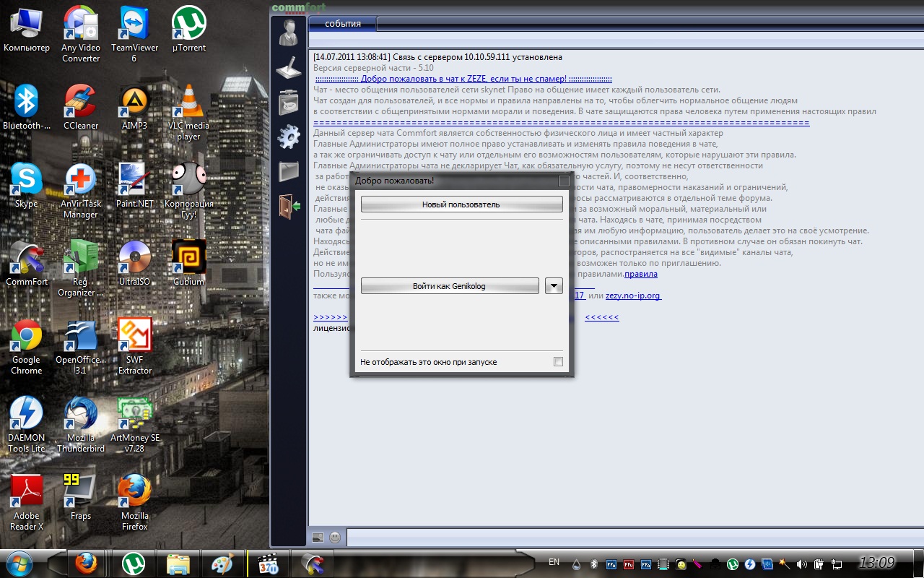Click the volume speaker icon in system tray
924x578 pixels.
[x=801, y=564]
